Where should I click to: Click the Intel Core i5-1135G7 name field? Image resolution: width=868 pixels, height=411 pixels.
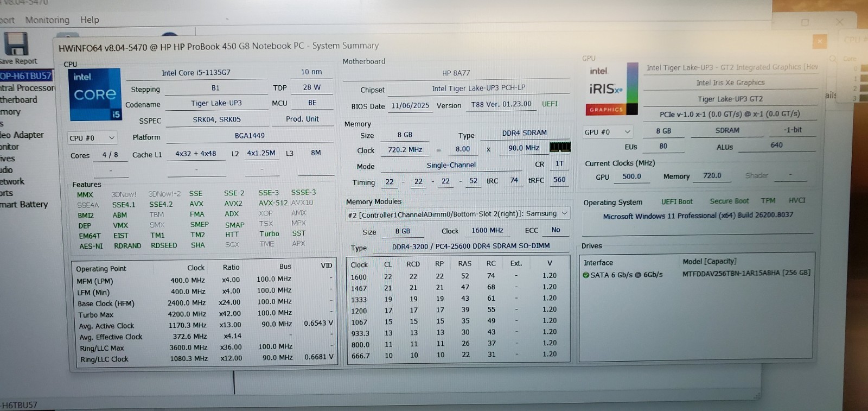click(x=196, y=72)
